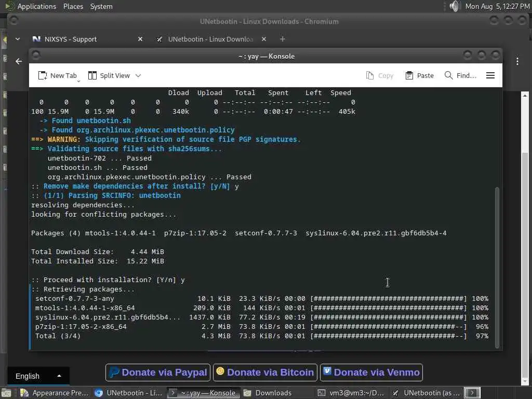The width and height of the screenshot is (532, 399).
Task: Open the English language dropdown
Action: 38,376
